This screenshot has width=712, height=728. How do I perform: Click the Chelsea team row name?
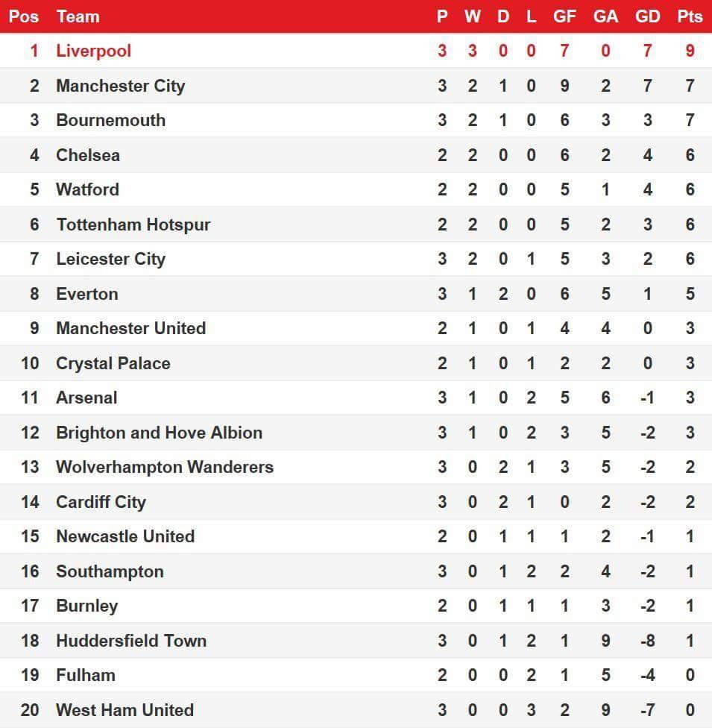[x=88, y=155]
